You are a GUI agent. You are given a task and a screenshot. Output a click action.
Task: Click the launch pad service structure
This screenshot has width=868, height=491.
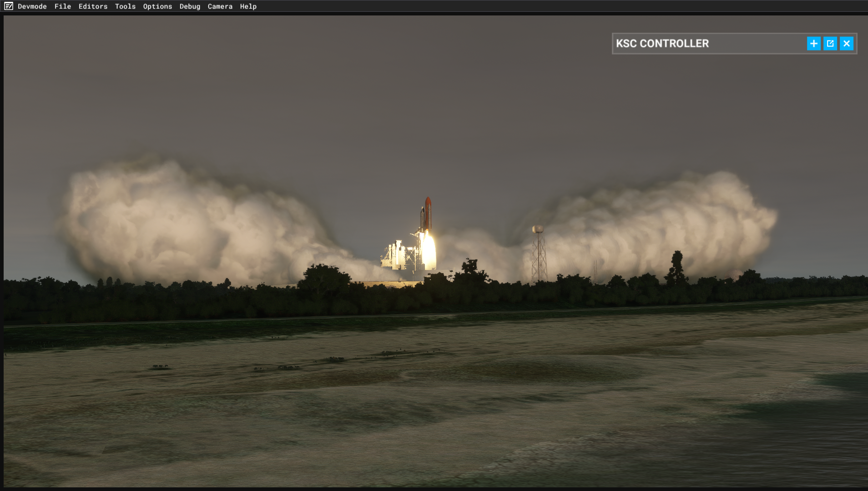tap(398, 255)
